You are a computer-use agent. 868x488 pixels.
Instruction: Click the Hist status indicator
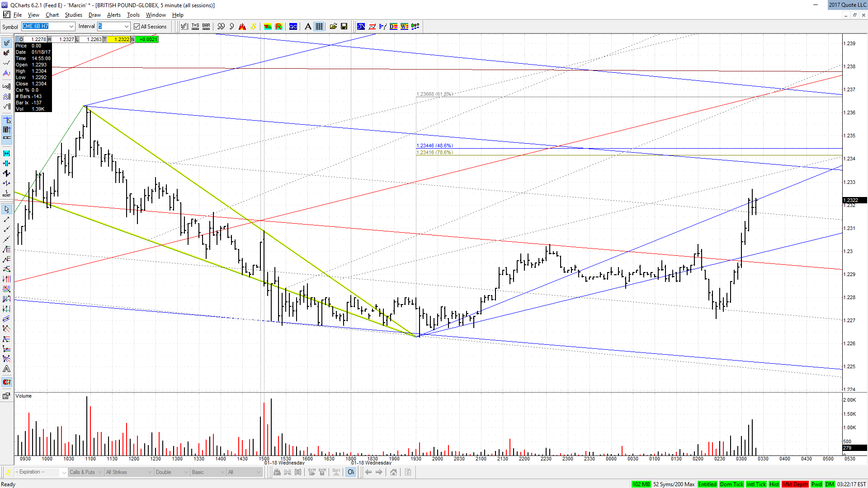click(x=774, y=484)
